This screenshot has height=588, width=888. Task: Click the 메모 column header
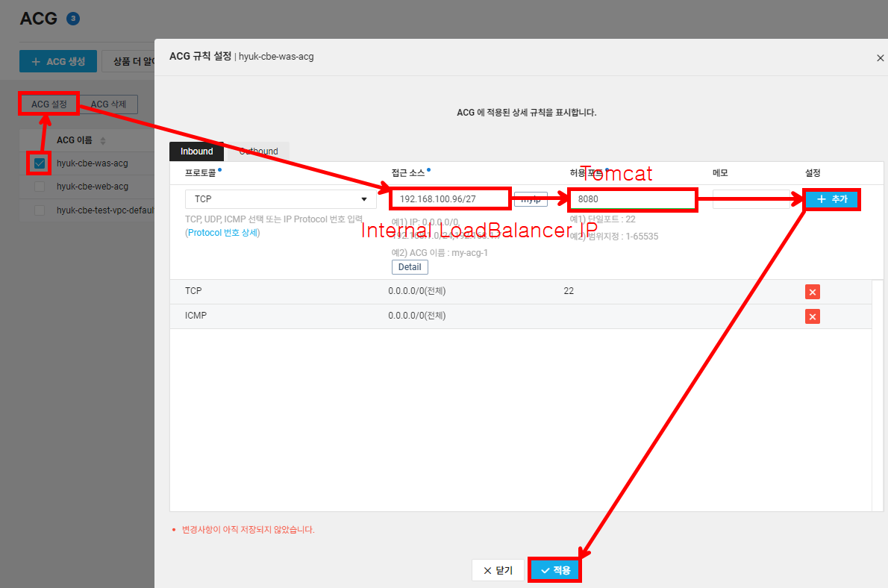[x=720, y=173]
